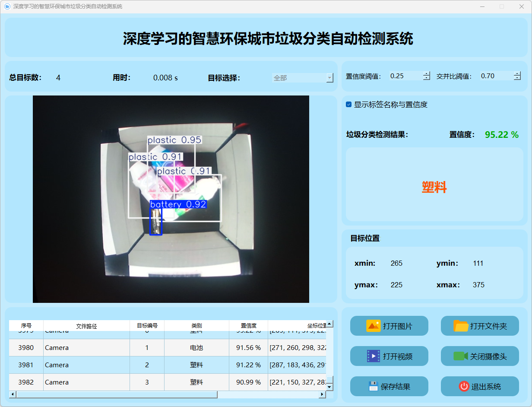Click the coordinates cell starting [287, 183
The image size is (532, 407).
[297, 365]
